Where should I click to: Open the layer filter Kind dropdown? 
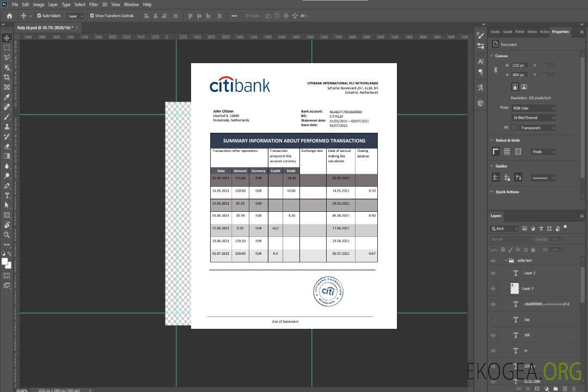tap(504, 229)
